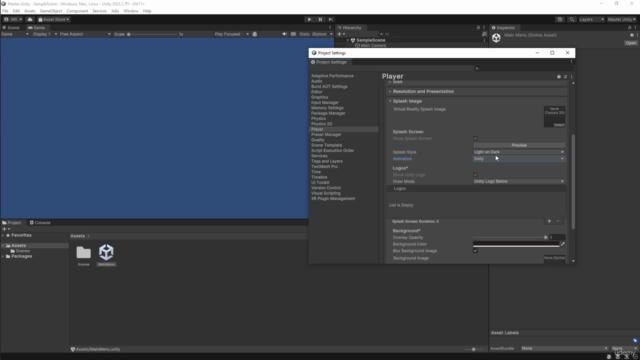The width and height of the screenshot is (640, 360).
Task: Open the GameObject menu
Action: [x=51, y=11]
